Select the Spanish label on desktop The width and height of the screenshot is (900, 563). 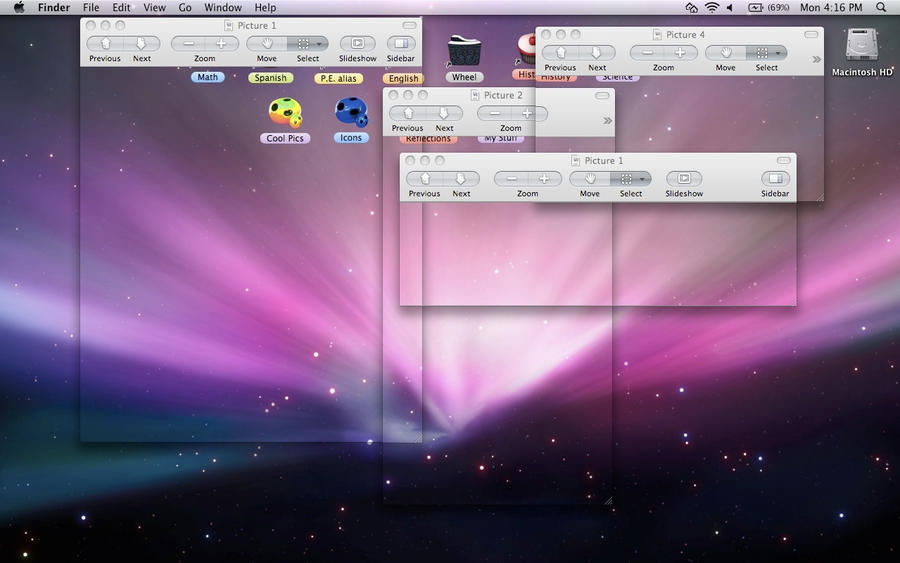(270, 77)
